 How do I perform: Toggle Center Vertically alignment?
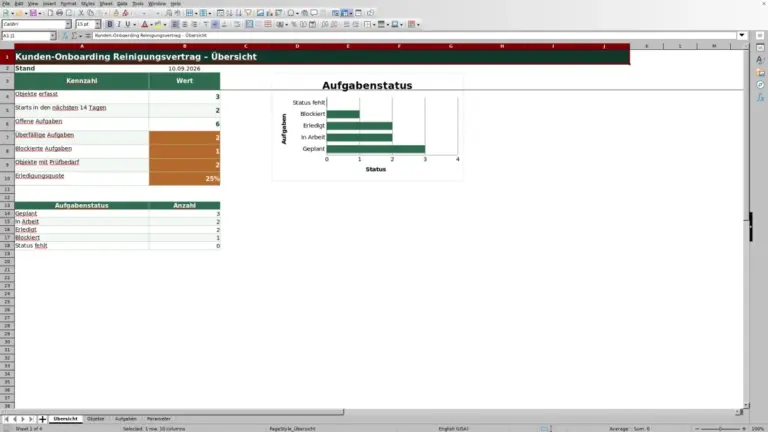click(x=215, y=24)
